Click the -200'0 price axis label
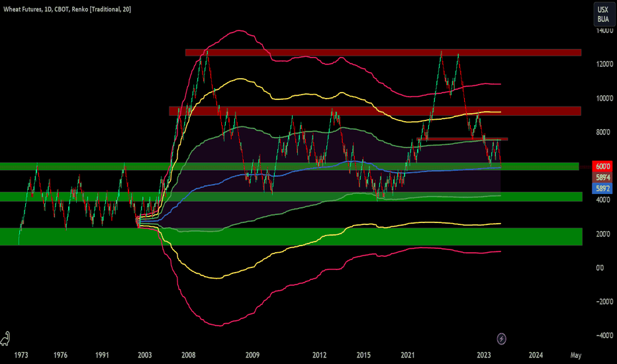The height and width of the screenshot is (364, 617). tap(604, 302)
